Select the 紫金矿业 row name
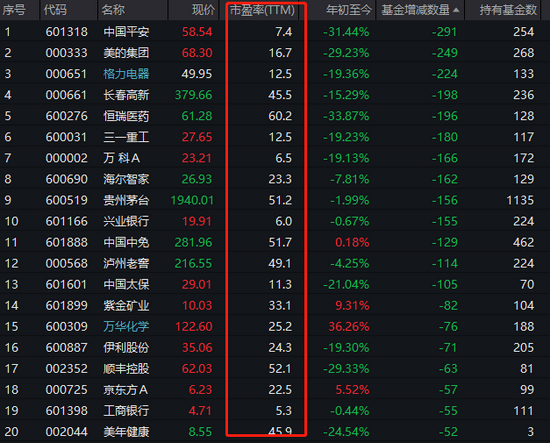 pos(126,306)
